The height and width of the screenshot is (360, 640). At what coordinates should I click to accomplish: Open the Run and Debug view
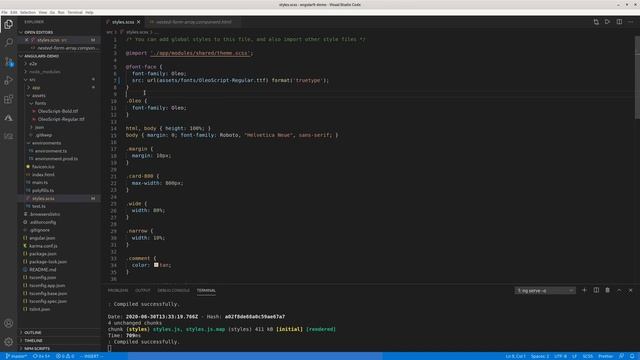point(9,80)
